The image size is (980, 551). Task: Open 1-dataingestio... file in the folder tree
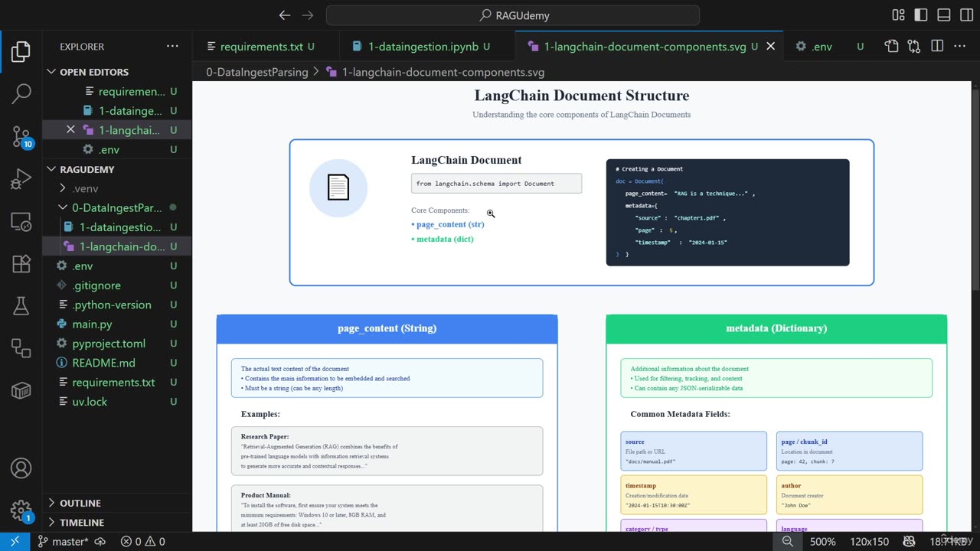[x=116, y=227]
